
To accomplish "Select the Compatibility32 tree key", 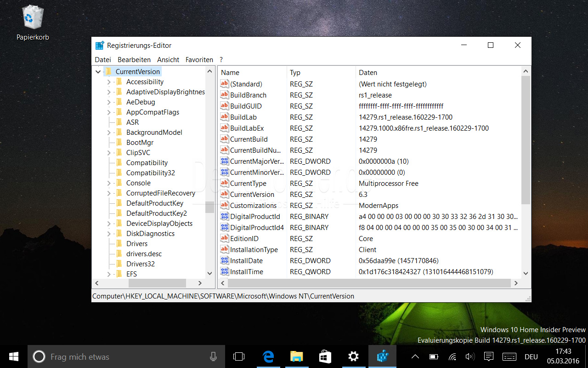I will pos(151,172).
